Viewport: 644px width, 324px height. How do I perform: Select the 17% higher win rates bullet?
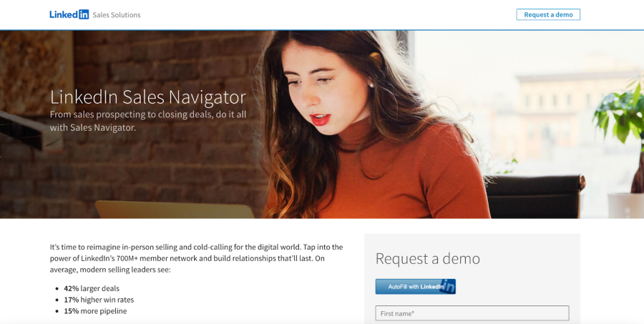pos(99,300)
